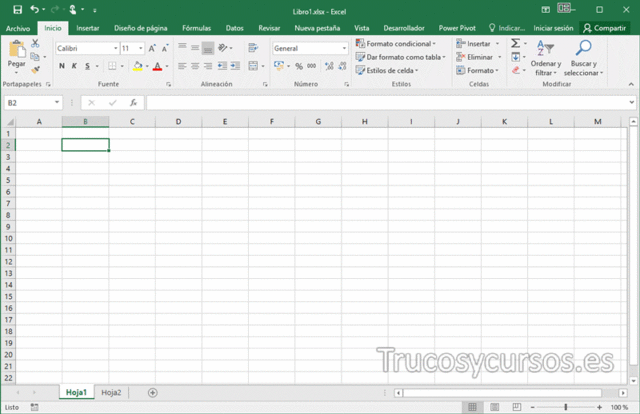Toggle top vertical alignment
The width and height of the screenshot is (640, 414).
(x=182, y=47)
